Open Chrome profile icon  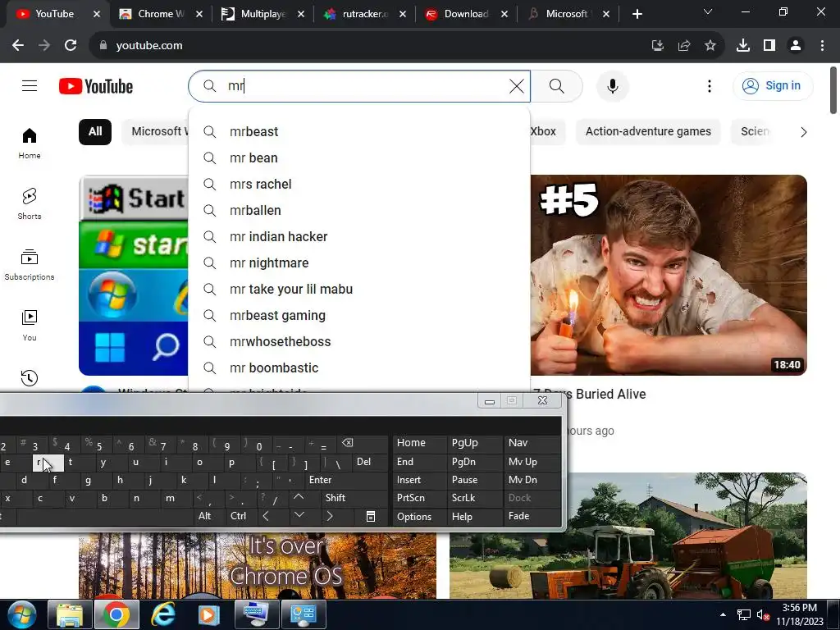(796, 46)
